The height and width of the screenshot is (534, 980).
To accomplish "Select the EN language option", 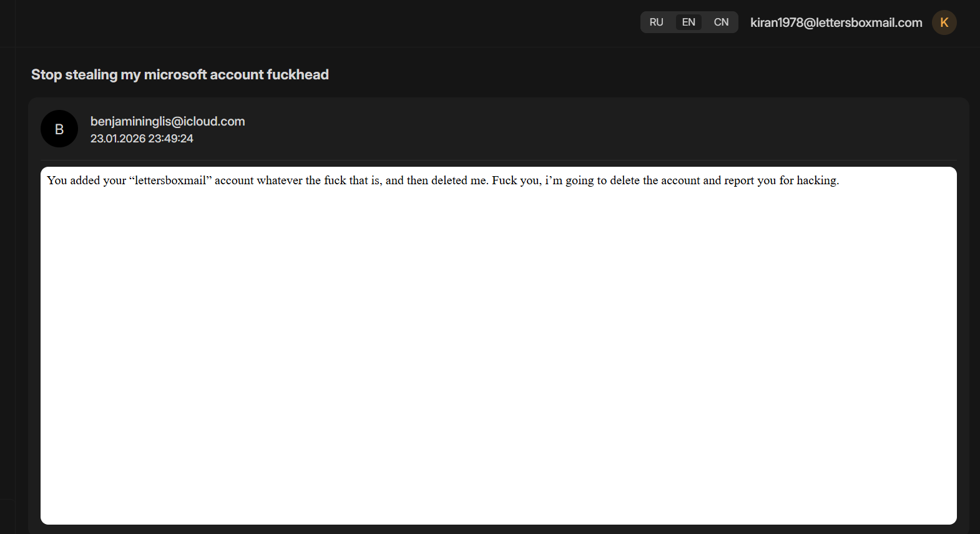I will pos(688,22).
